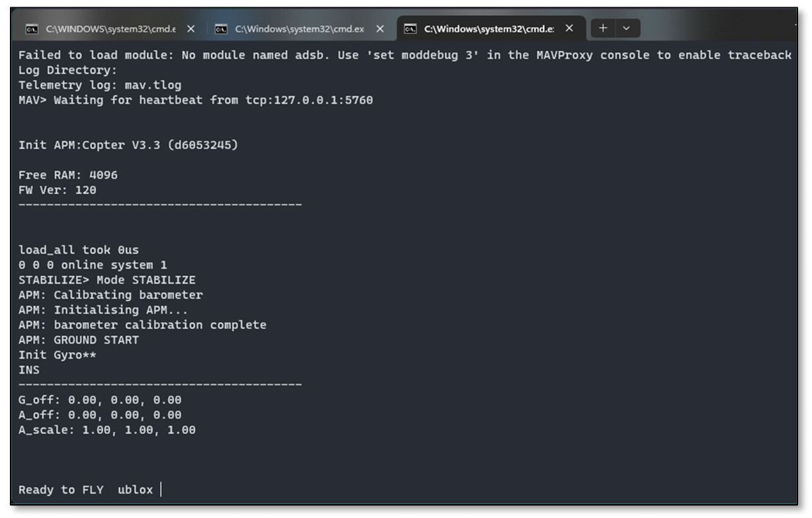The width and height of the screenshot is (812, 518).
Task: Close the second cmd.exe tab
Action: tap(380, 29)
